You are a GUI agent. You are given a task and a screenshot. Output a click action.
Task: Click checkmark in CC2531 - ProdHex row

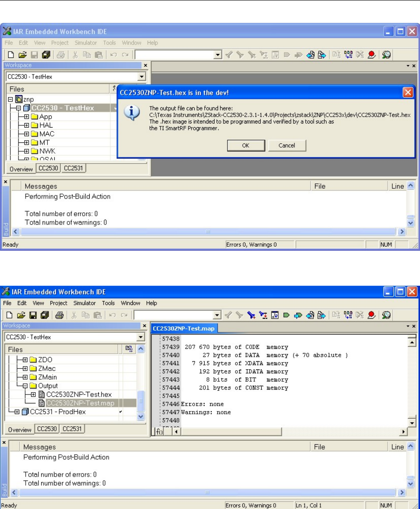[120, 412]
